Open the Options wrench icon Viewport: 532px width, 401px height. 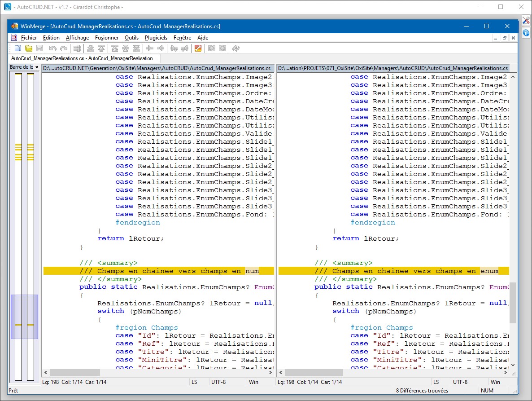198,48
